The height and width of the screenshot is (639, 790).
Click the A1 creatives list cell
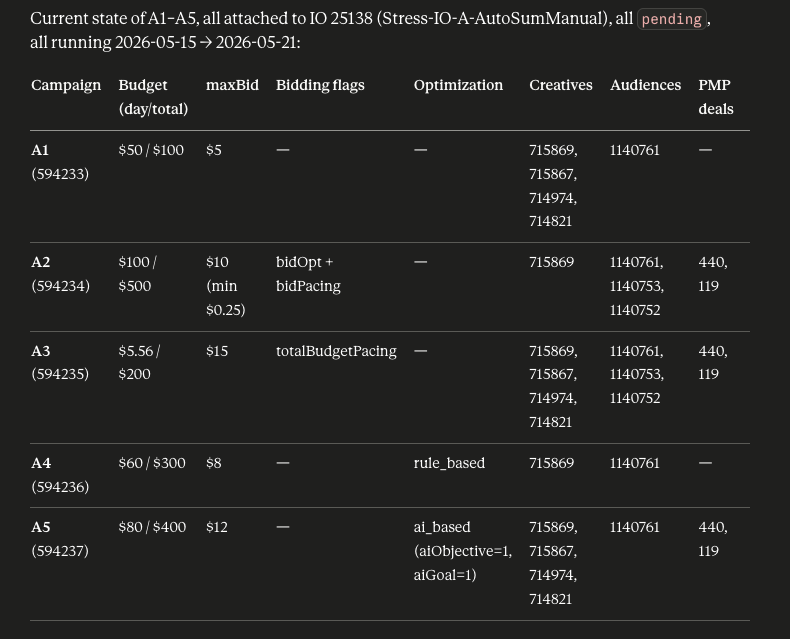coord(553,185)
